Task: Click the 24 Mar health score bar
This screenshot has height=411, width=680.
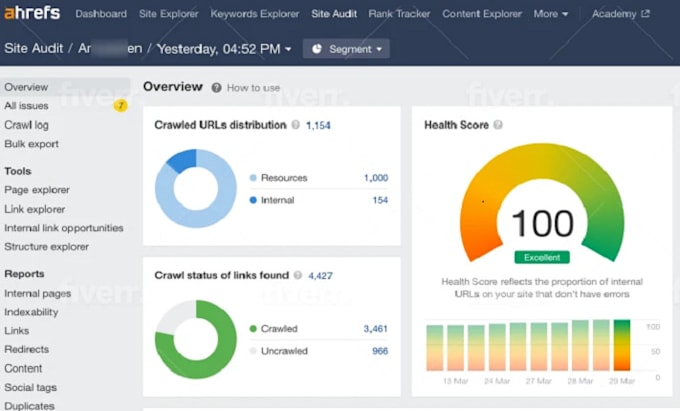Action: (497, 347)
